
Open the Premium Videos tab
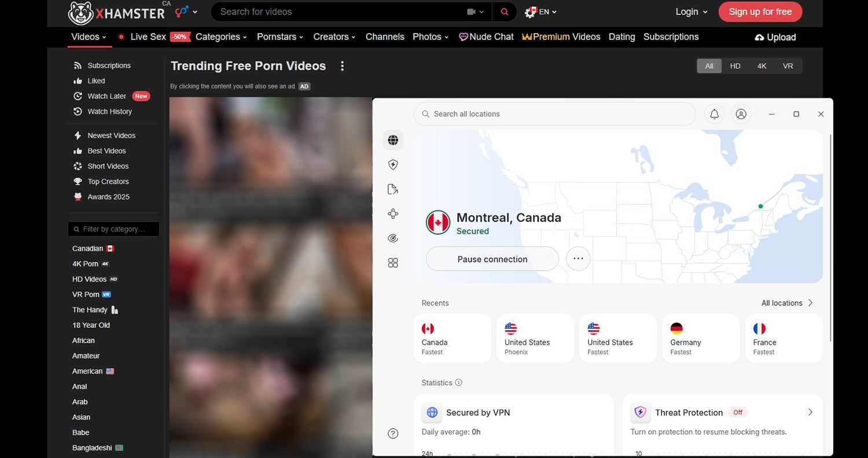pyautogui.click(x=561, y=36)
